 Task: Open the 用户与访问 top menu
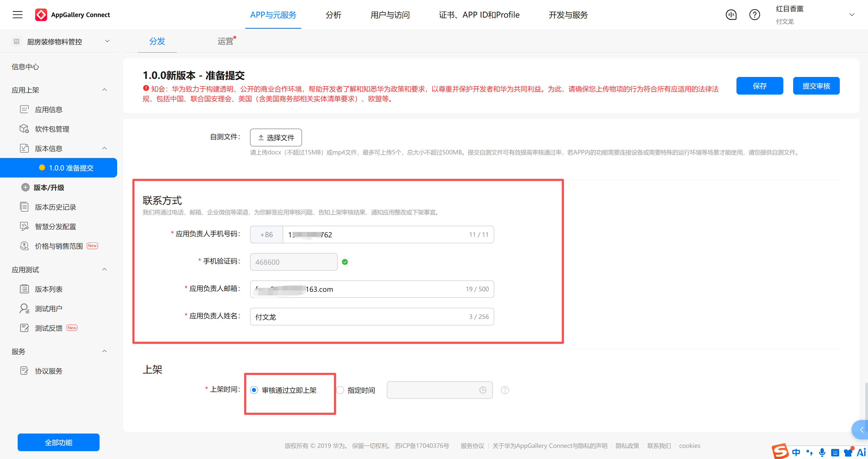click(x=390, y=15)
